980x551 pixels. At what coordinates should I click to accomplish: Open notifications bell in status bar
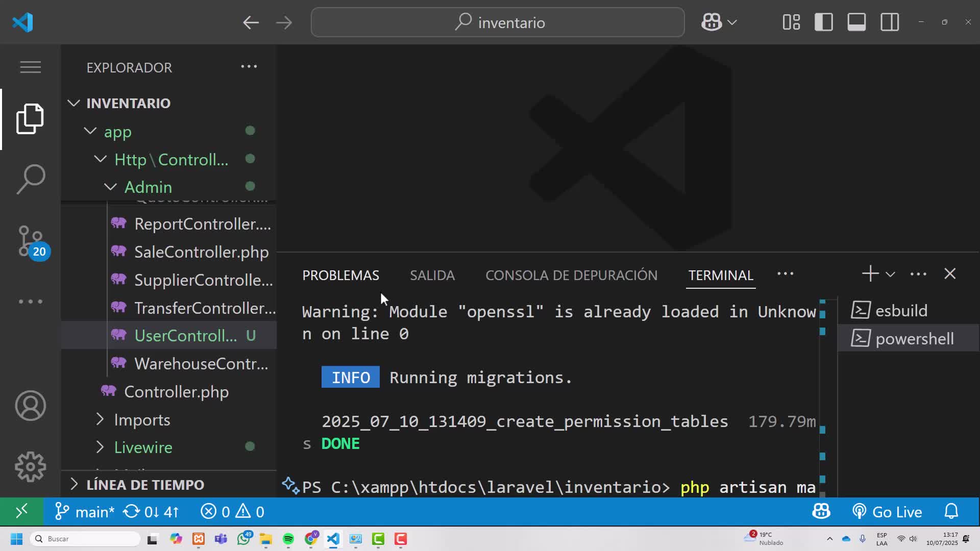tap(951, 511)
